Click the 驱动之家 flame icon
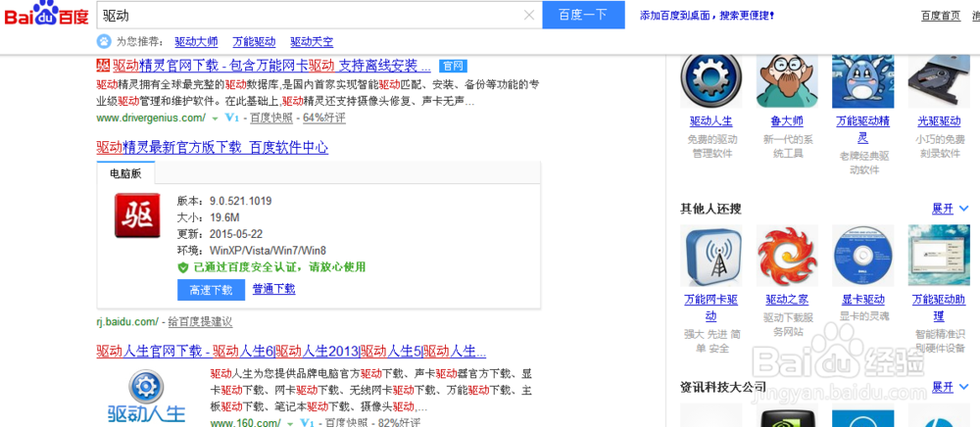 (787, 256)
